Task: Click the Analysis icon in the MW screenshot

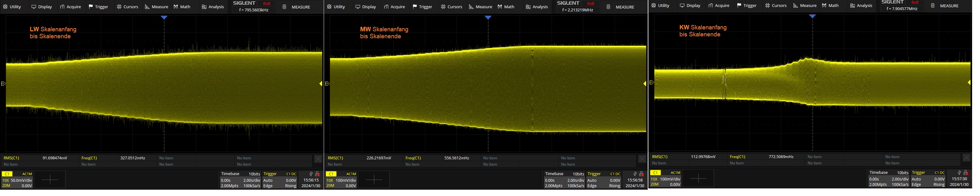Action: [x=528, y=7]
